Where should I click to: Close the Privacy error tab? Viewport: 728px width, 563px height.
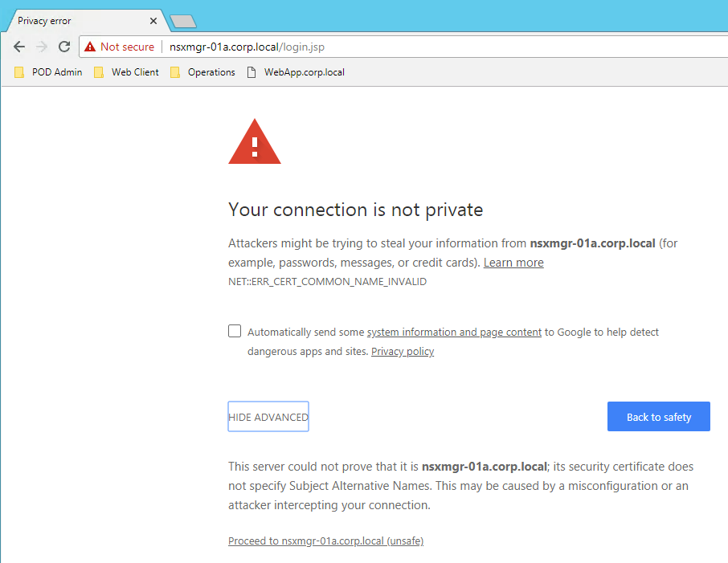[153, 21]
